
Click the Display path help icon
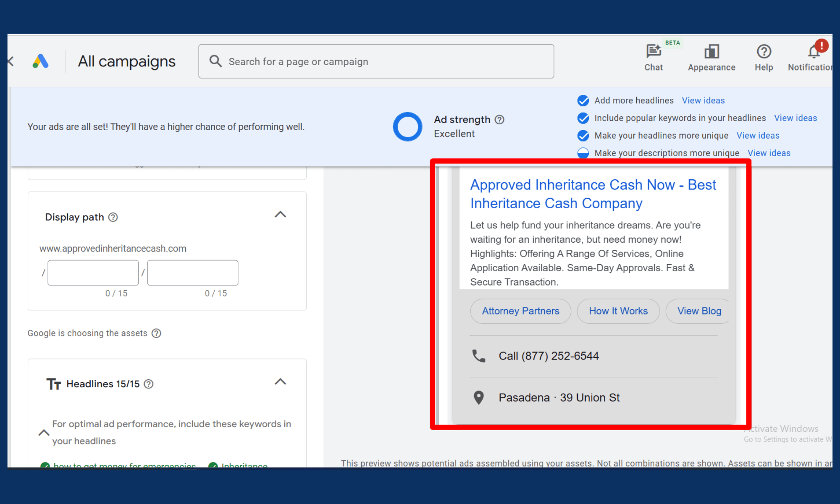pyautogui.click(x=113, y=217)
